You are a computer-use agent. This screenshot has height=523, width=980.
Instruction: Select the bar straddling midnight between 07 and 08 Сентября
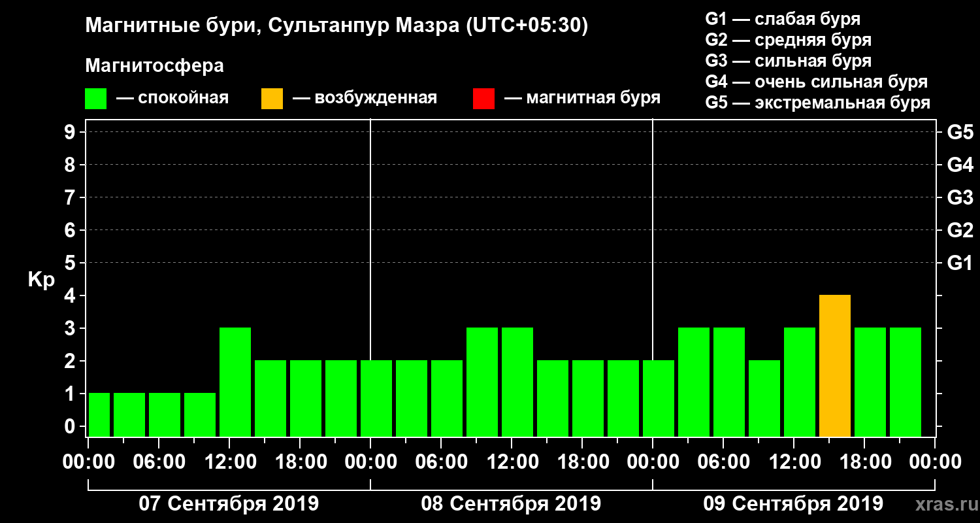pos(376,398)
